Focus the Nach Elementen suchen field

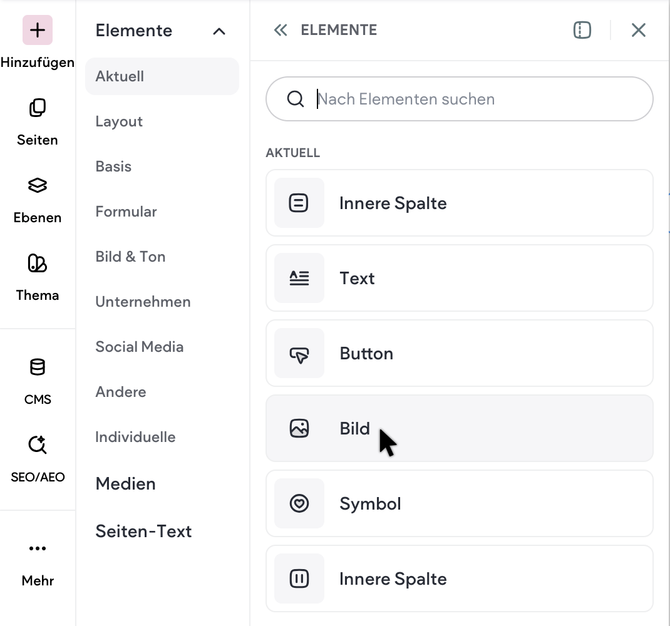coord(459,99)
